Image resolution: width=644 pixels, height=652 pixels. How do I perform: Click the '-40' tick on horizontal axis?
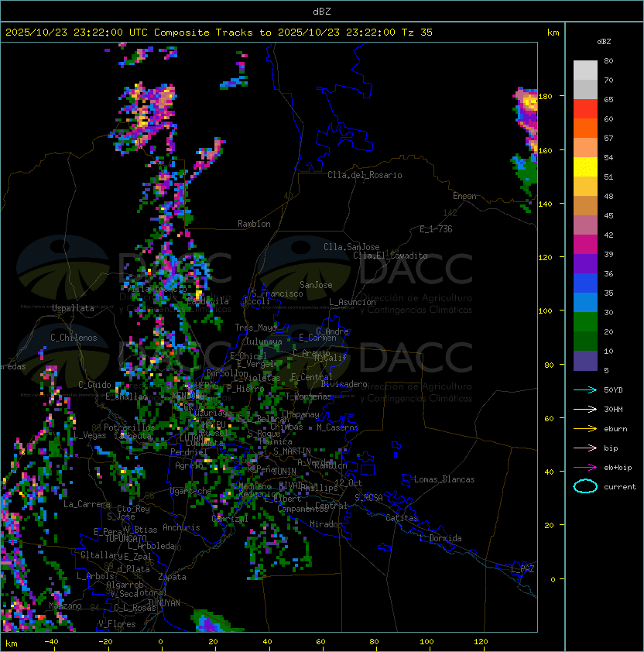(51, 642)
